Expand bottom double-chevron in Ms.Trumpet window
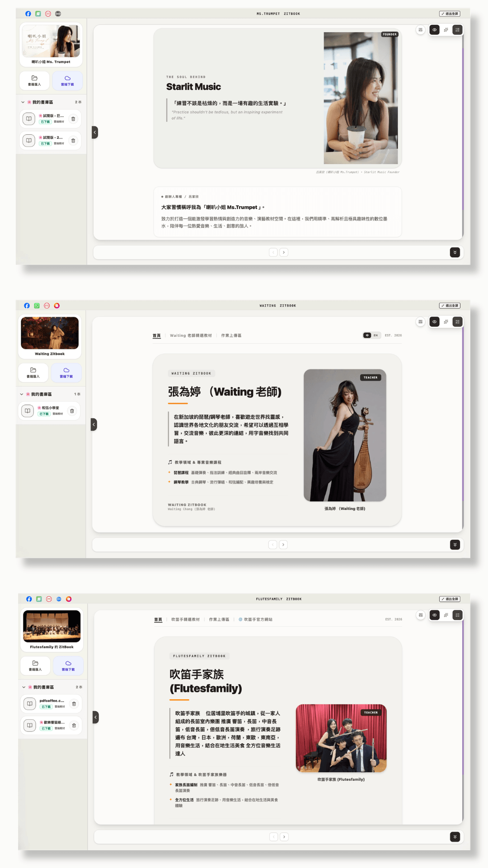This screenshot has height=868, width=488. click(455, 252)
